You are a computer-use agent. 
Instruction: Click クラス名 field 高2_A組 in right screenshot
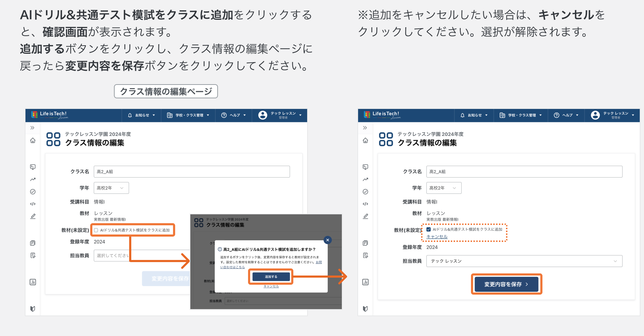tap(524, 172)
